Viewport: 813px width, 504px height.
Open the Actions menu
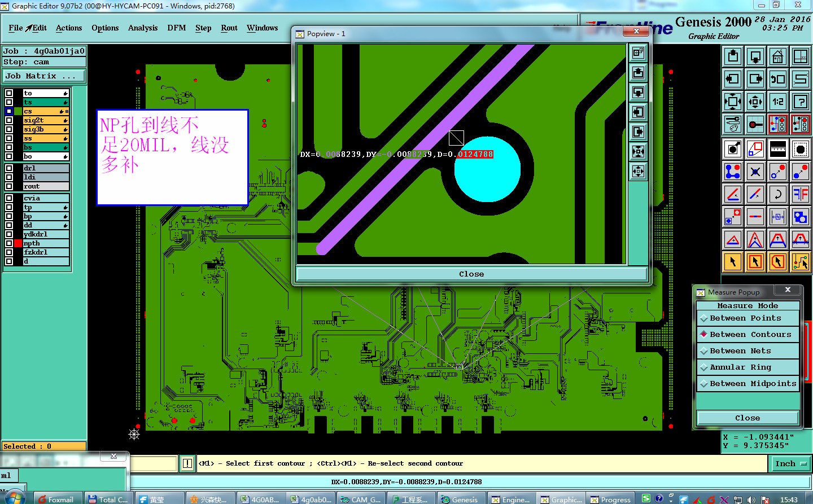tap(69, 28)
